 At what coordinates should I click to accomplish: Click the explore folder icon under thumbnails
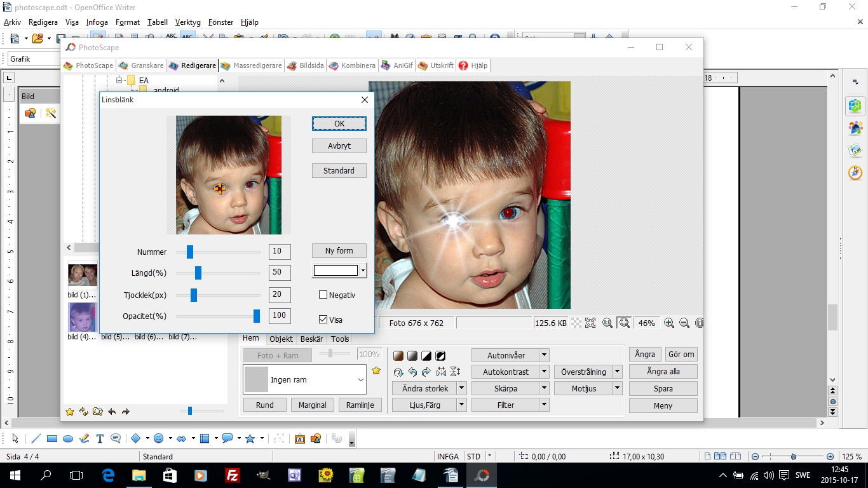pyautogui.click(x=97, y=412)
